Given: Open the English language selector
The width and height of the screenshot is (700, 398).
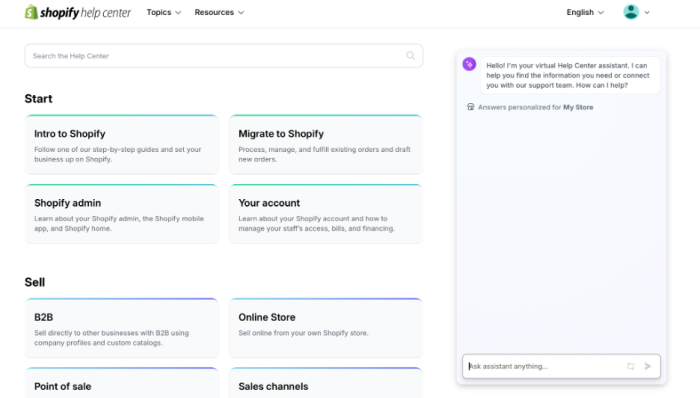Looking at the screenshot, I should click(585, 12).
